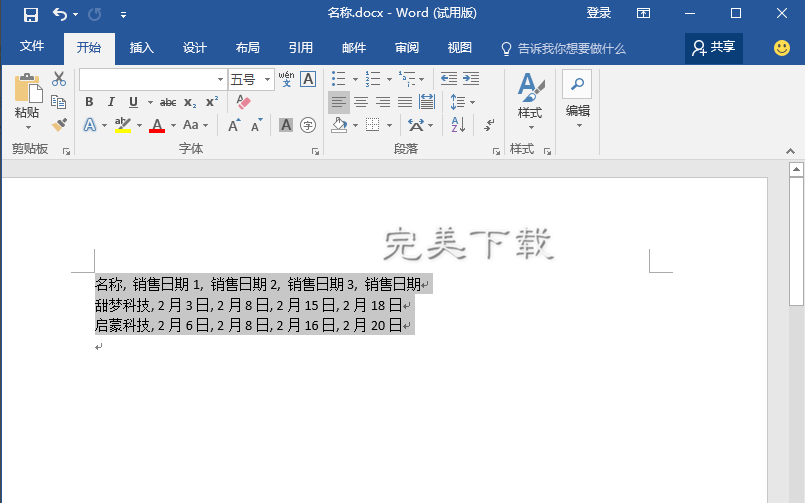Open the Styles (样式) gallery
The image size is (805, 503).
point(531,101)
